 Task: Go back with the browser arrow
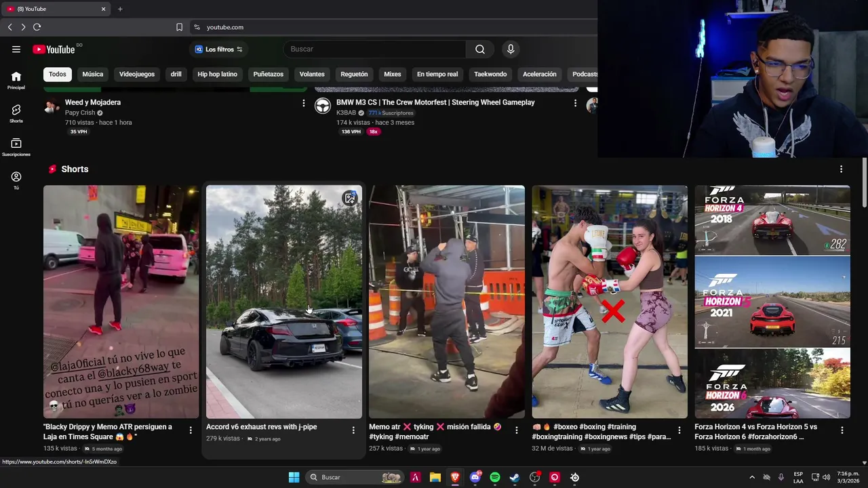(9, 27)
